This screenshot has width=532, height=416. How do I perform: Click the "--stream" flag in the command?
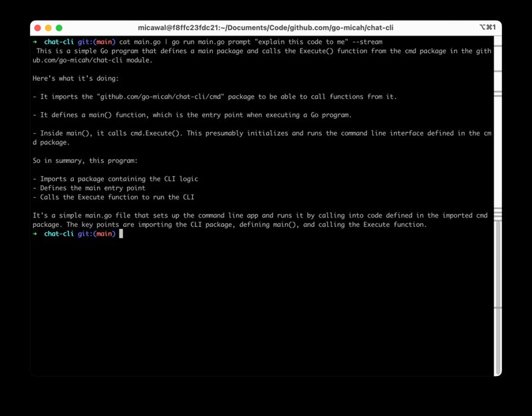tap(367, 41)
